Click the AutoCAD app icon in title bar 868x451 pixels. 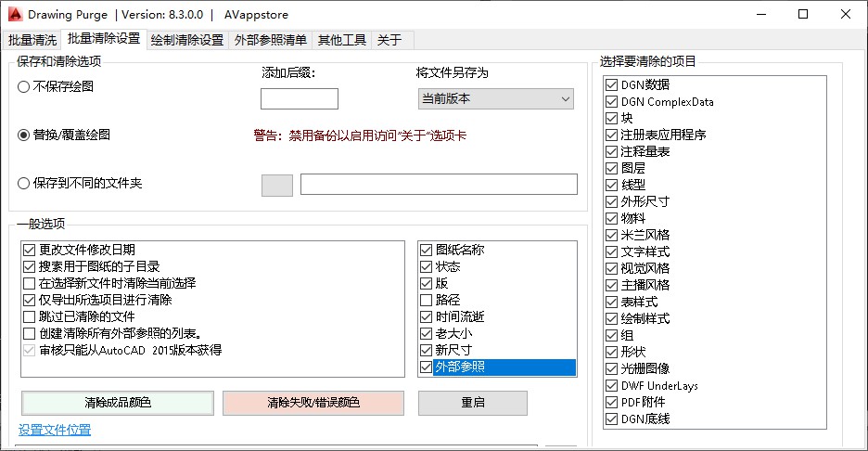click(x=14, y=15)
